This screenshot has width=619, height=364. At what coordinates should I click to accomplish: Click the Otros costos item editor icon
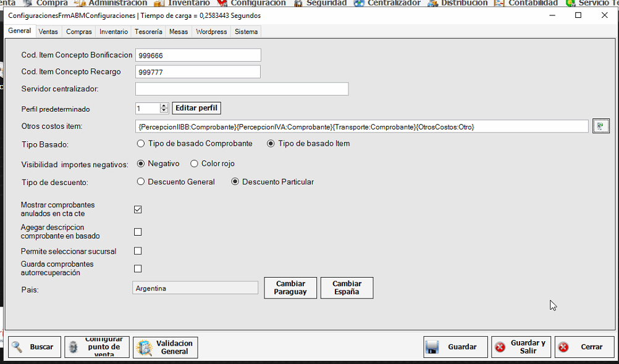pos(600,126)
